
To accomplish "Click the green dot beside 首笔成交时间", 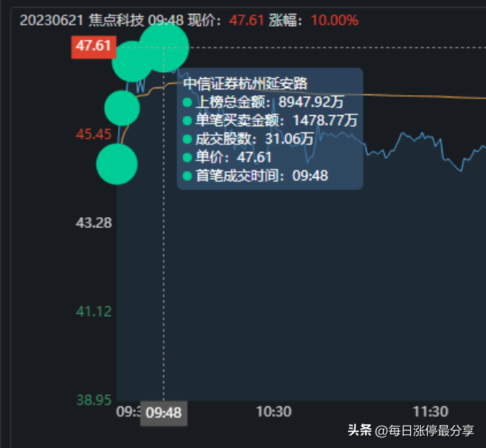I will pos(187,176).
